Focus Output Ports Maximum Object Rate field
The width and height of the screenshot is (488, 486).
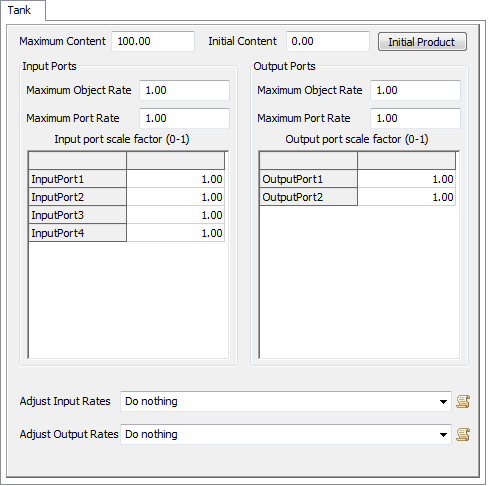coord(415,90)
